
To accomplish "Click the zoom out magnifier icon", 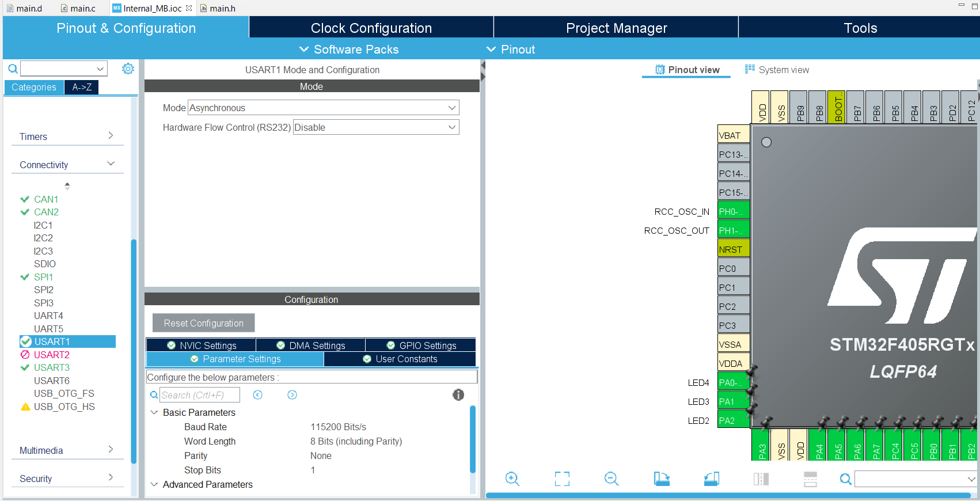I will [611, 479].
